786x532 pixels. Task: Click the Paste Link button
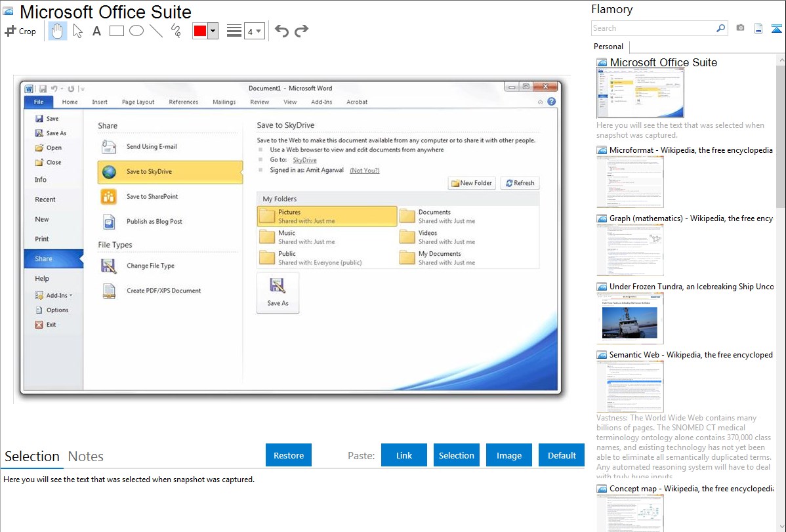404,455
